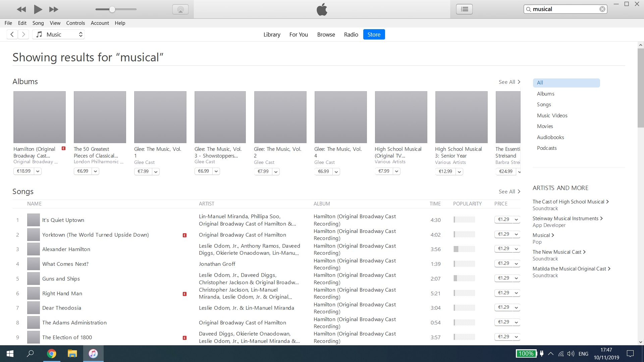The height and width of the screenshot is (362, 644).
Task: Switch to the For You tab
Action: click(299, 34)
